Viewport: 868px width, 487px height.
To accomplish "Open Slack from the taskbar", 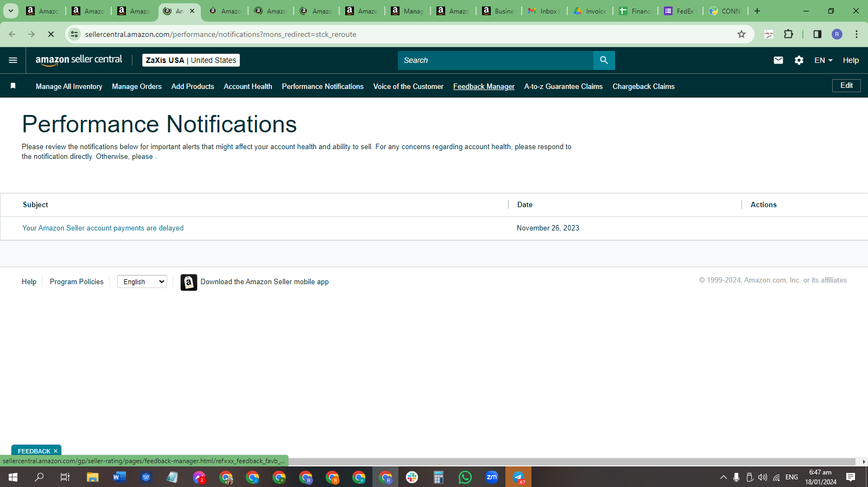I will coord(412,477).
